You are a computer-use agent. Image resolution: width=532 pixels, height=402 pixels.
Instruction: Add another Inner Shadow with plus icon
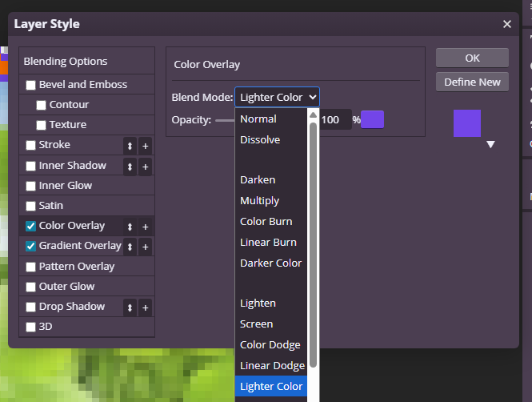145,167
